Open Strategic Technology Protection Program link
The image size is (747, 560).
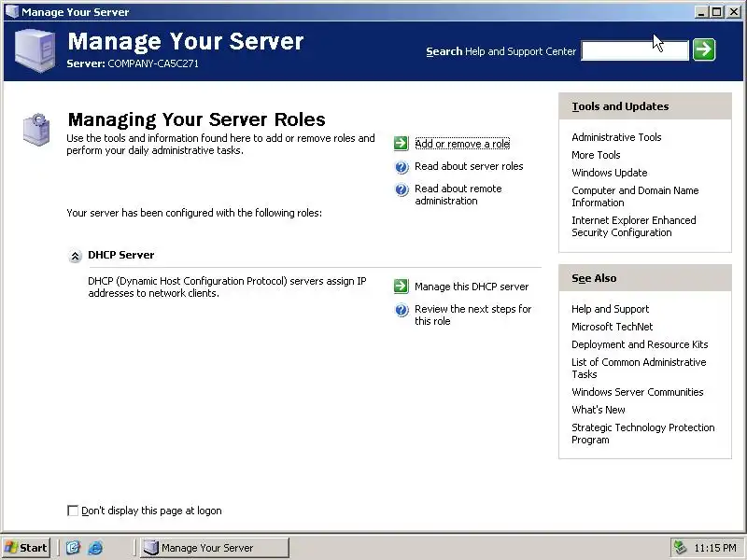pos(643,433)
